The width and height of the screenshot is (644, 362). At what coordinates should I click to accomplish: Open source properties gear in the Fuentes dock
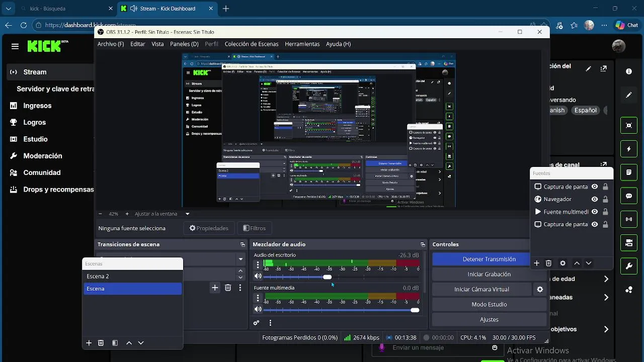(x=563, y=263)
